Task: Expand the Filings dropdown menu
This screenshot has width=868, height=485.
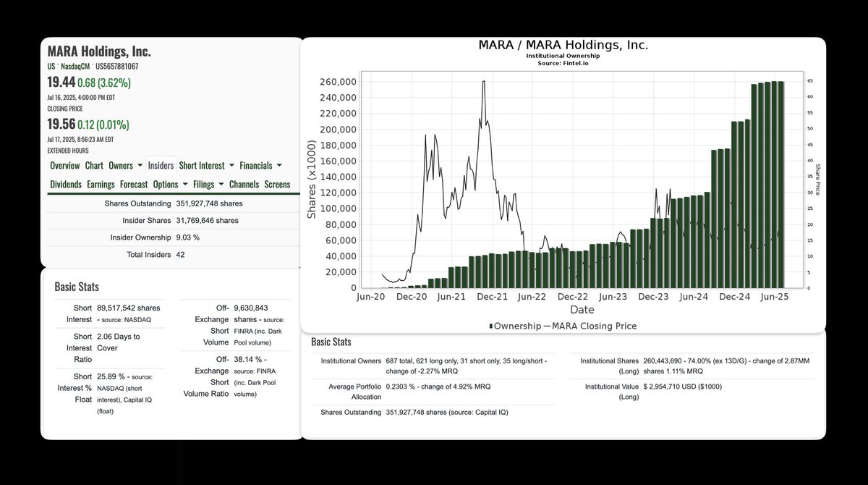Action: (208, 185)
